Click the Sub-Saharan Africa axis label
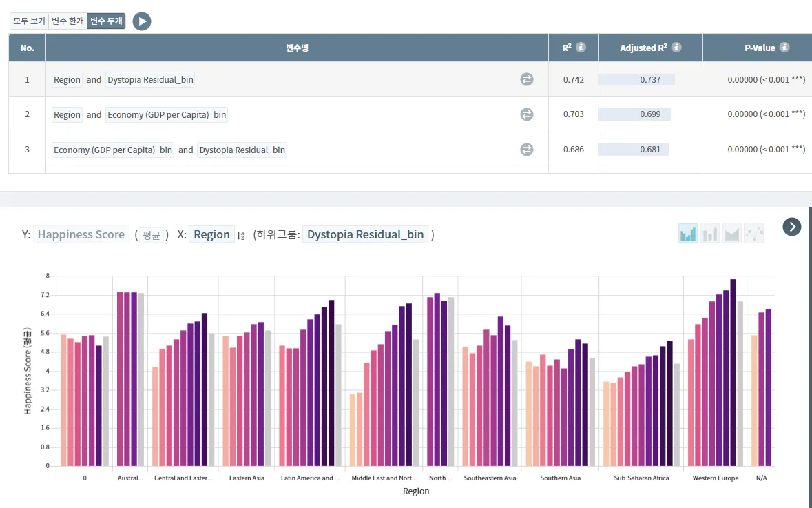The width and height of the screenshot is (812, 508). tap(641, 478)
